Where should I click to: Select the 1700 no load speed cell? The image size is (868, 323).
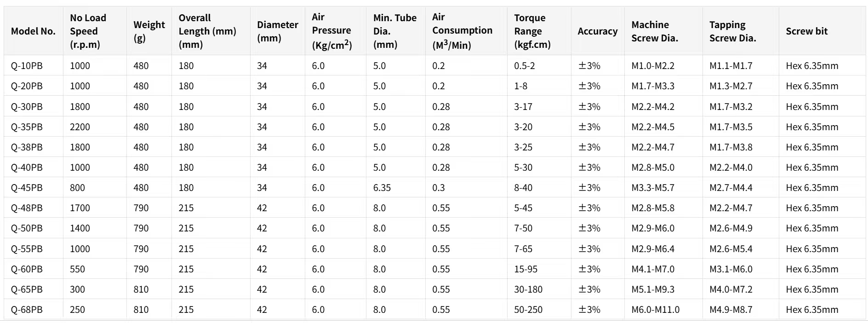(x=80, y=208)
